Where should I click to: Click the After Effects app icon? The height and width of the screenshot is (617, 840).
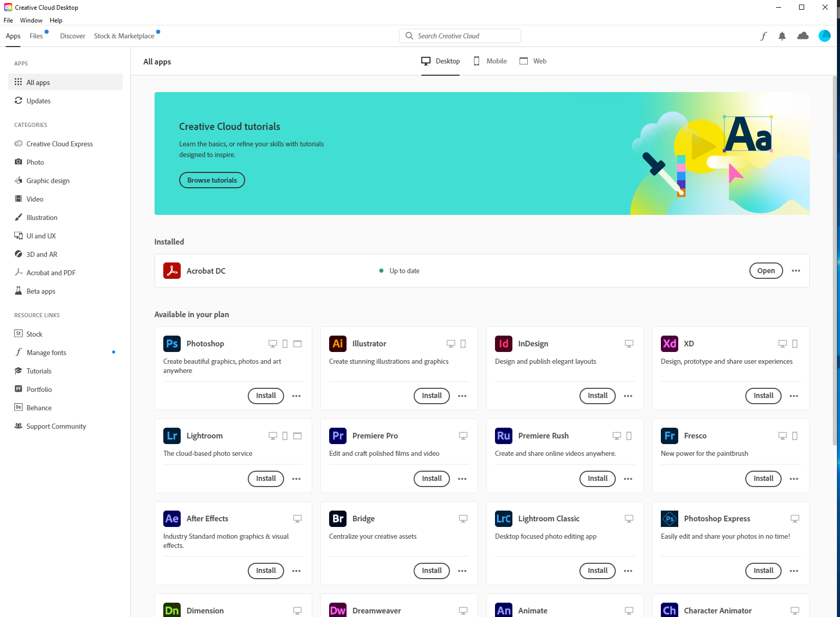coord(172,519)
